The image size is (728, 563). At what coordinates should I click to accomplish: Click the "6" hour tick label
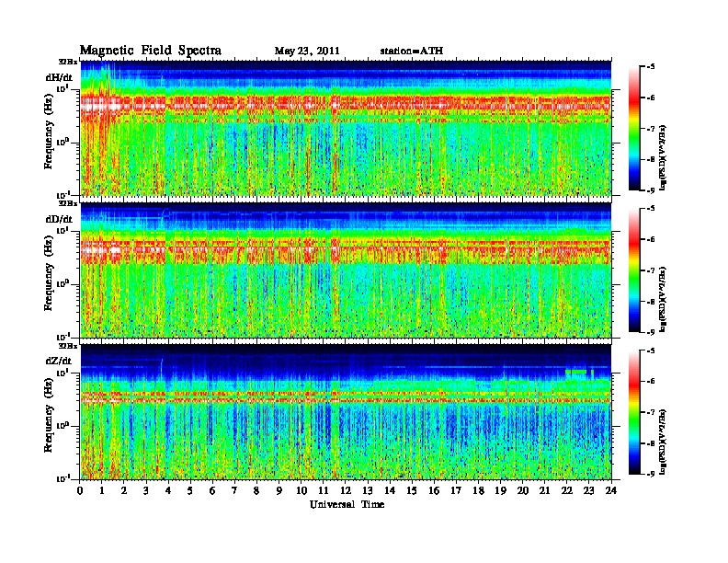[212, 491]
